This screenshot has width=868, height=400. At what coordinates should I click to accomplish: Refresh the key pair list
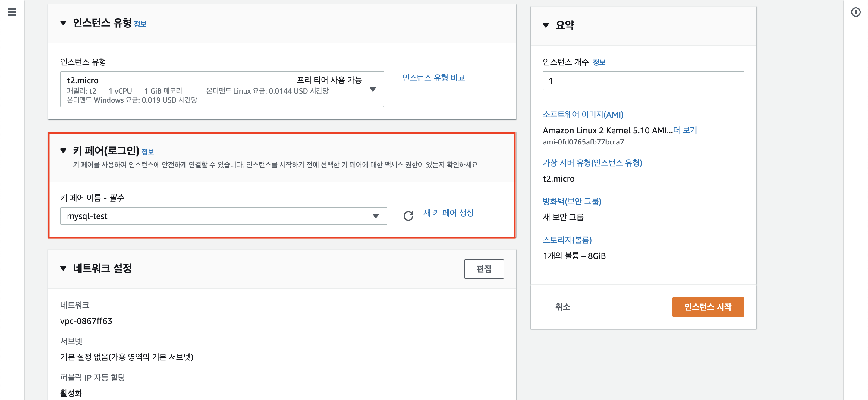(x=408, y=216)
